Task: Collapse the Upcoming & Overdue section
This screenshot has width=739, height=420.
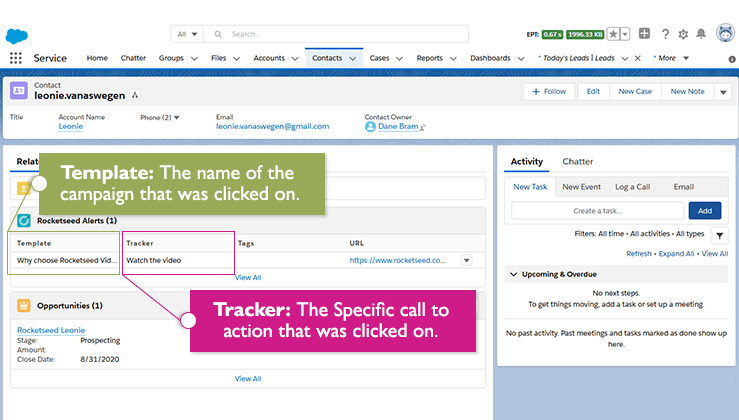Action: click(x=513, y=273)
